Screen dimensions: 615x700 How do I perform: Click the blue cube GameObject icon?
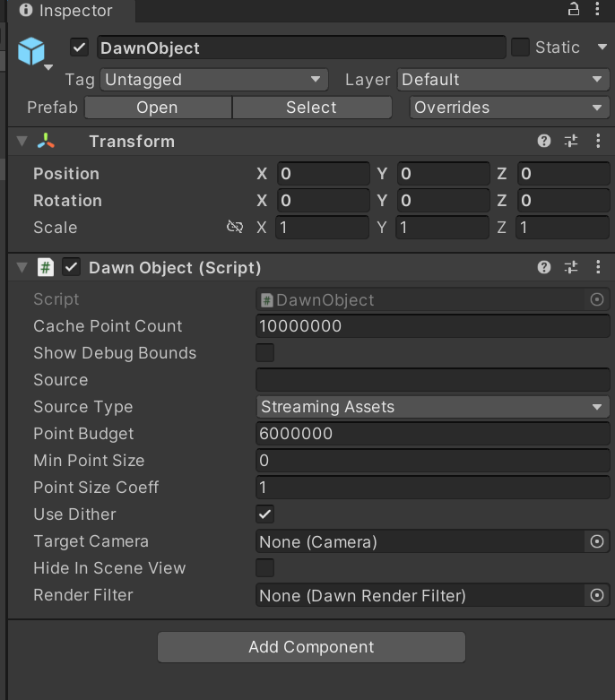click(x=32, y=49)
